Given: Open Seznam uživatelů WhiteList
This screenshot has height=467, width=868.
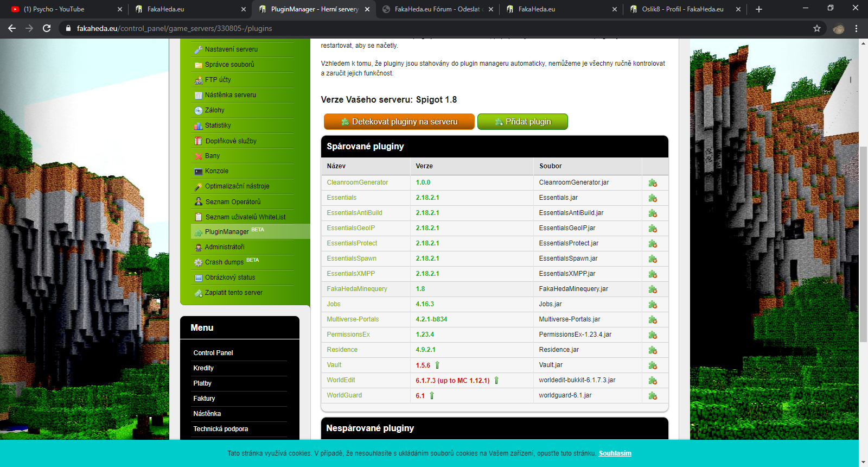Looking at the screenshot, I should click(245, 217).
